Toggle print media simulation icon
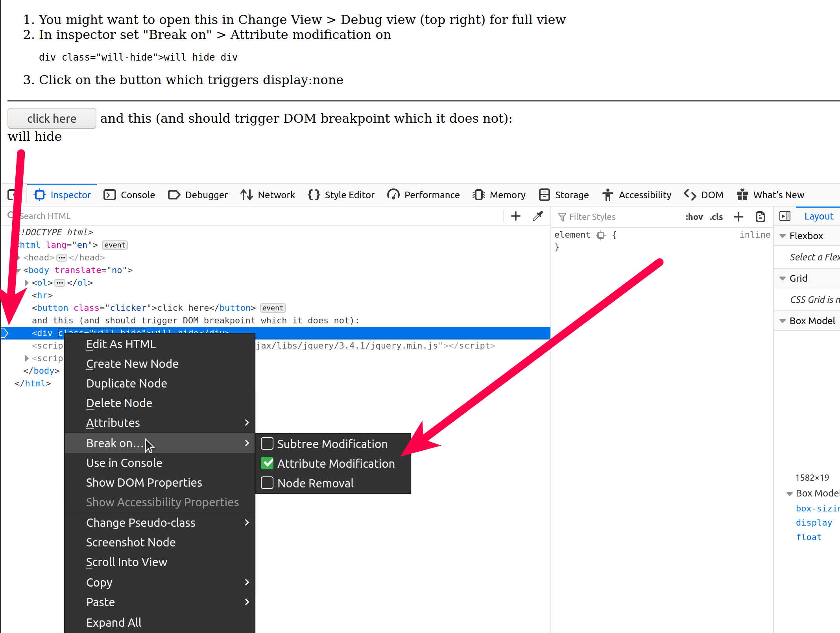This screenshot has height=633, width=840. tap(760, 217)
